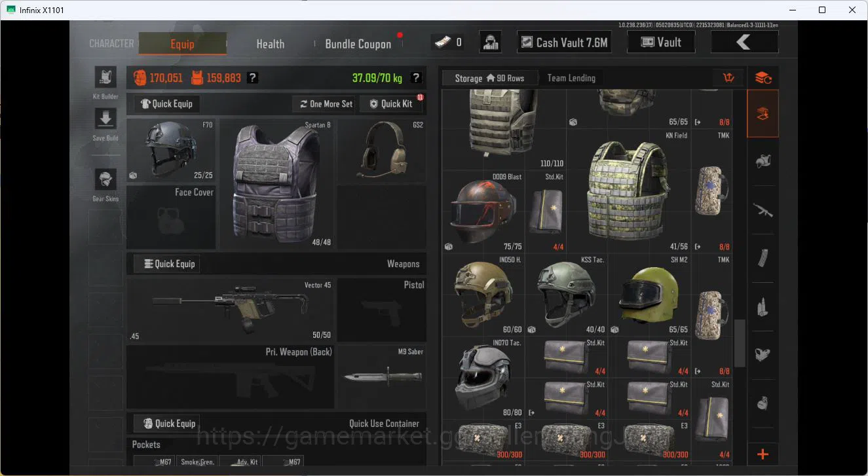
Task: Select the Adv. Kit pocket item
Action: (240, 462)
